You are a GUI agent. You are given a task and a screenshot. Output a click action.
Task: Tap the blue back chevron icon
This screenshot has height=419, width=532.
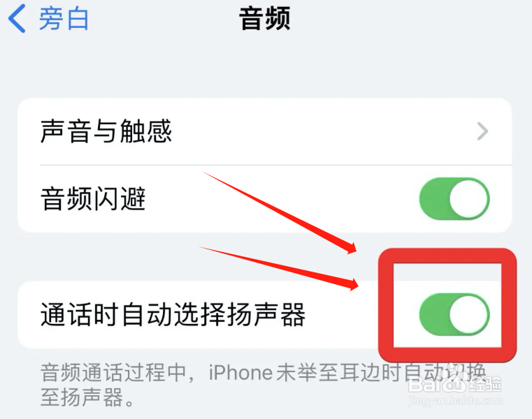[17, 18]
